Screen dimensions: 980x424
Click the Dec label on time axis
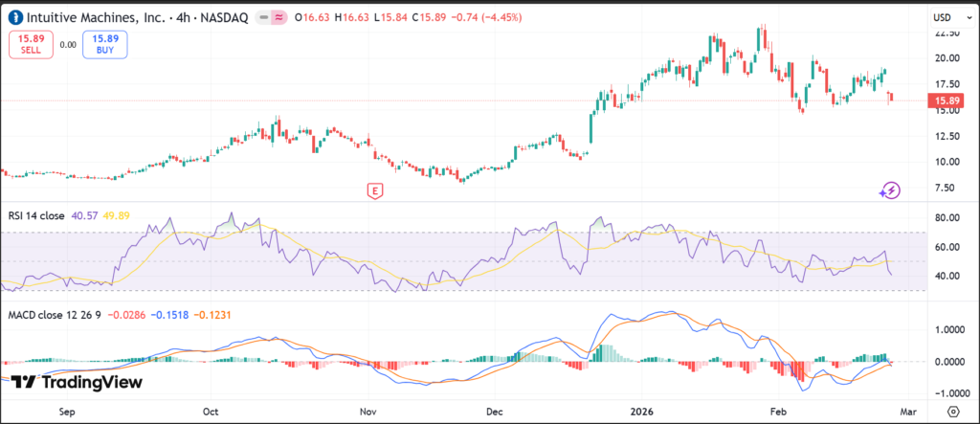coord(494,409)
